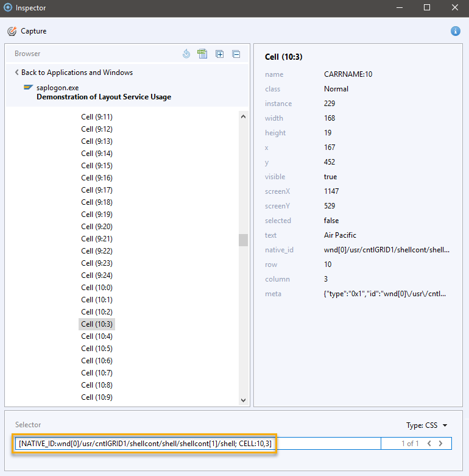Select tree item Cell (9:23)
The height and width of the screenshot is (476, 469).
[97, 263]
